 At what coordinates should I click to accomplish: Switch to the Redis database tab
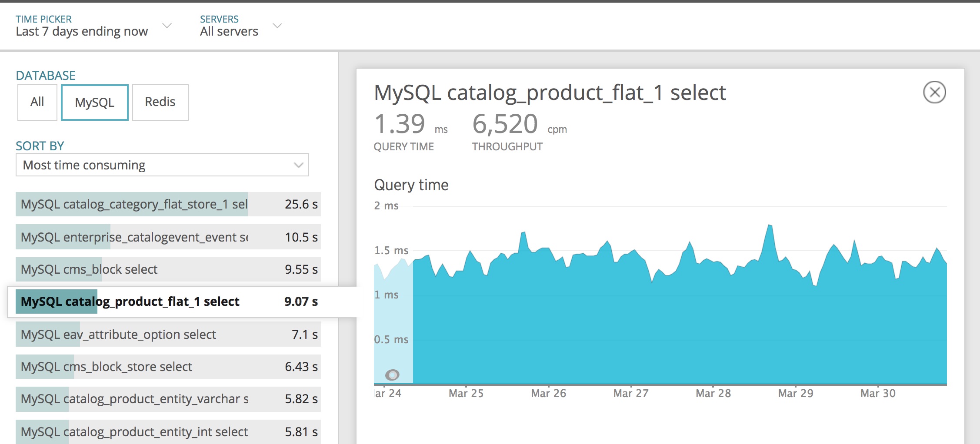click(160, 102)
